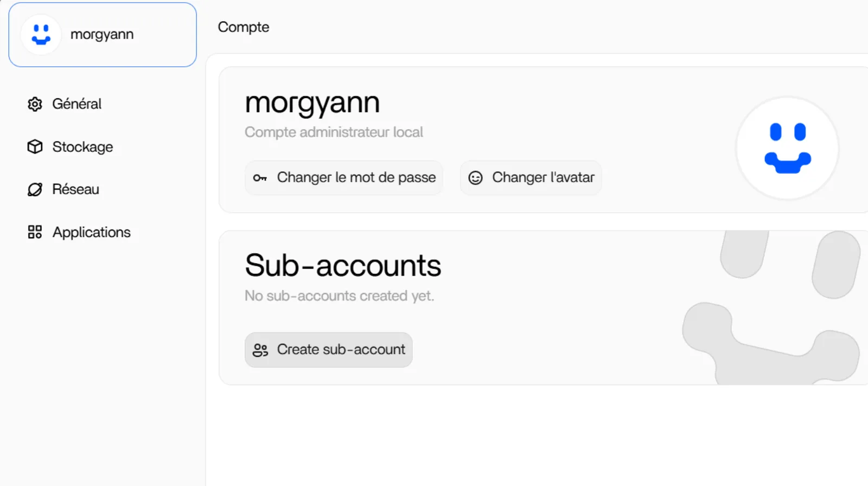Open Réseau settings from sidebar
Viewport: 868px width, 486px height.
pos(75,189)
